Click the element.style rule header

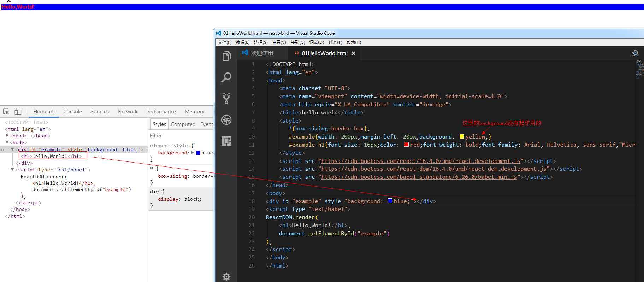172,146
